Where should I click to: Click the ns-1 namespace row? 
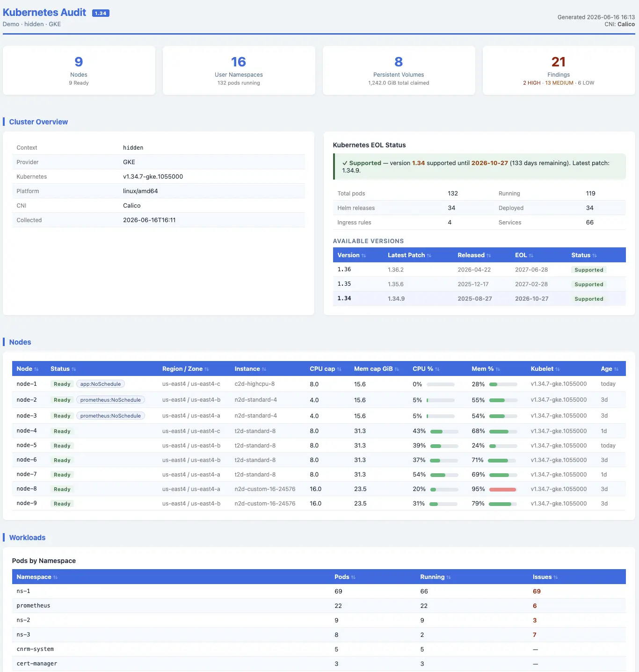click(x=319, y=592)
